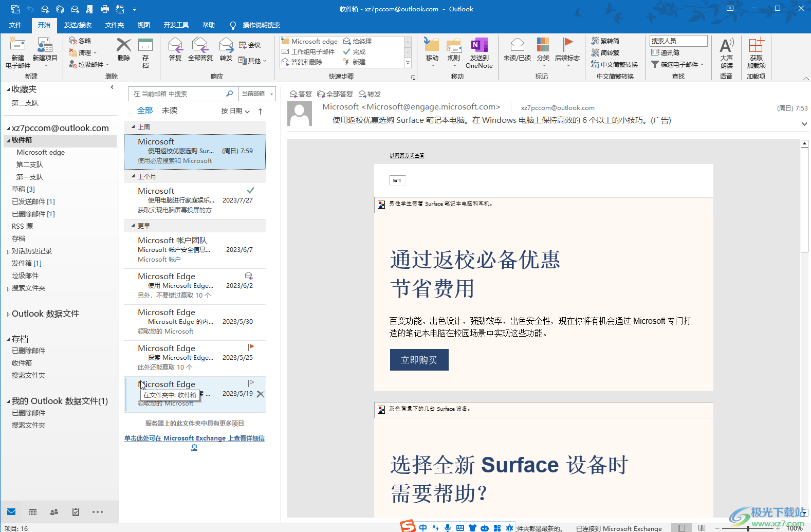The width and height of the screenshot is (811, 532).
Task: Click the zoom out minus button
Action: pyautogui.click(x=717, y=528)
